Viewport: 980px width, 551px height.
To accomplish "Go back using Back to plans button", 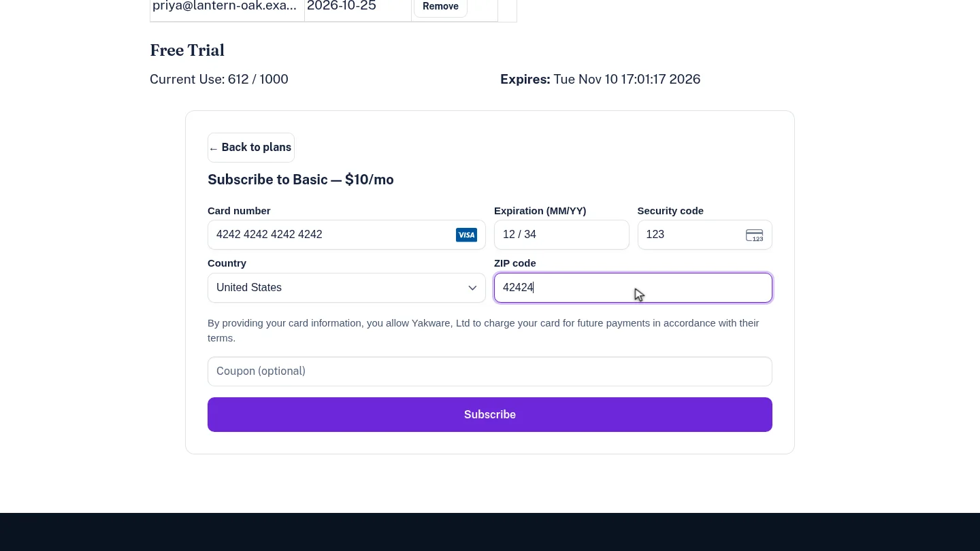I will pyautogui.click(x=251, y=148).
